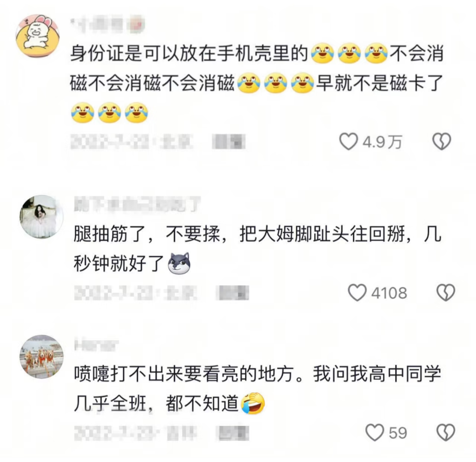This screenshot has height=462, width=476.
Task: Open the rabbit cartoon avatar profile
Action: click(x=38, y=36)
